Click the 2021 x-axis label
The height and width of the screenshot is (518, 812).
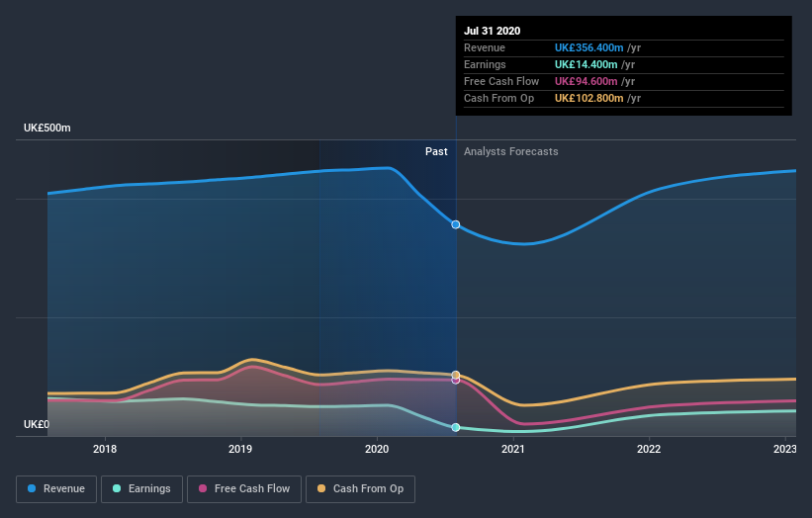click(512, 449)
